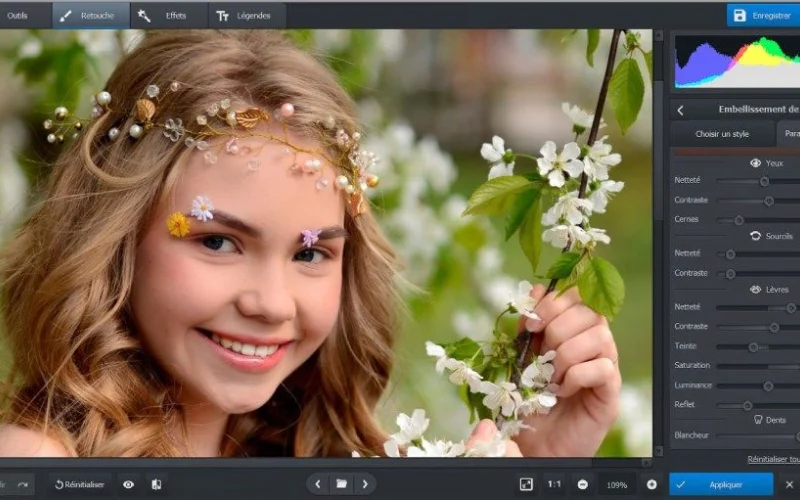Save the photo with Enregistrer

click(763, 16)
